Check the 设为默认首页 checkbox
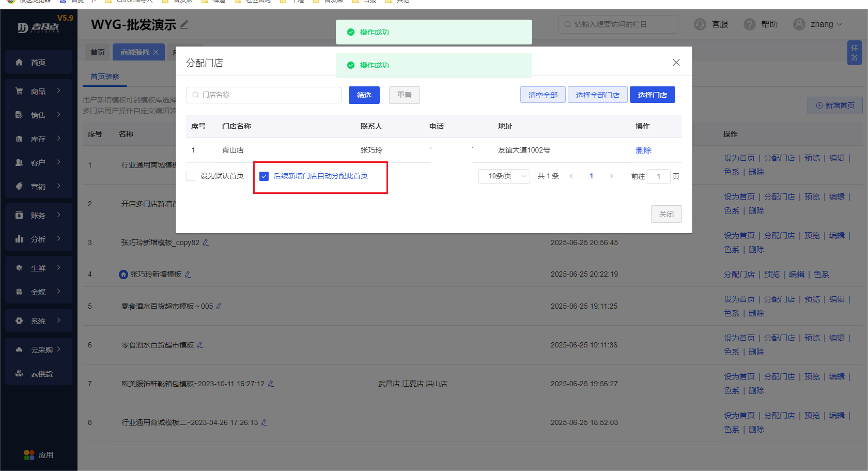 [x=191, y=176]
